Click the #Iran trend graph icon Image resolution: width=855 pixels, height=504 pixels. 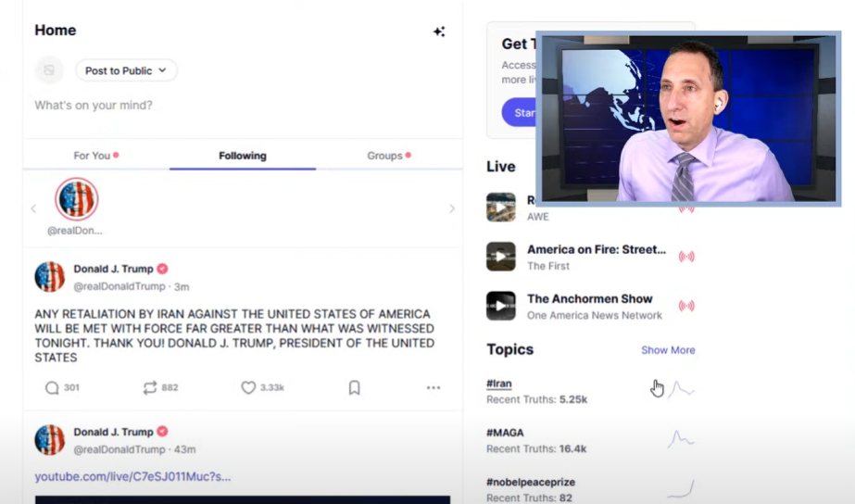point(681,389)
